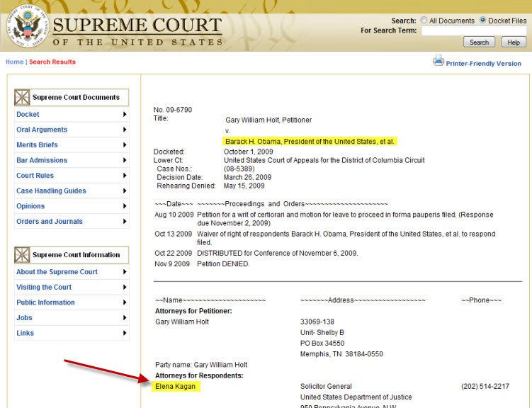Click the Supreme Court Information header icon
Screen dimensions: 532x408
tap(22, 255)
